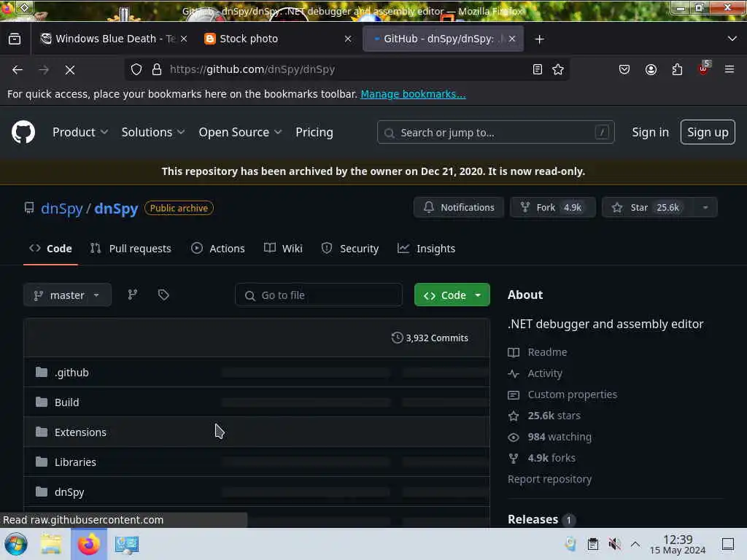
Task: Click the Notifications button
Action: click(458, 208)
